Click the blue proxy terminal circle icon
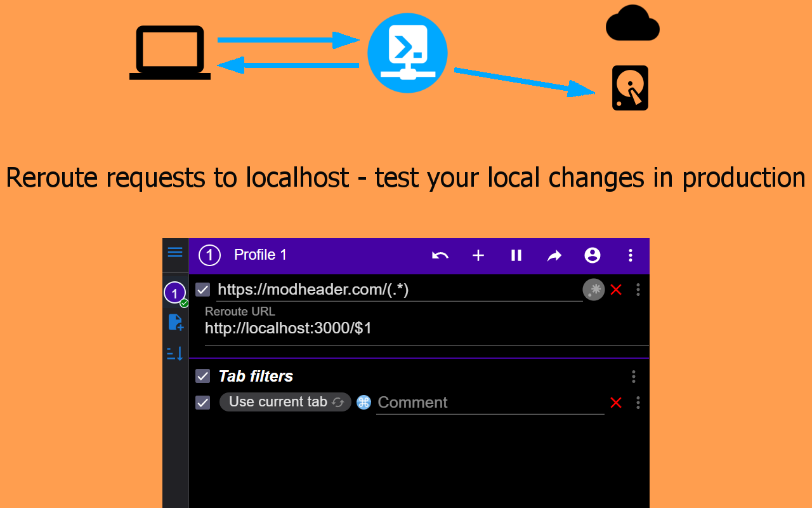 (407, 53)
